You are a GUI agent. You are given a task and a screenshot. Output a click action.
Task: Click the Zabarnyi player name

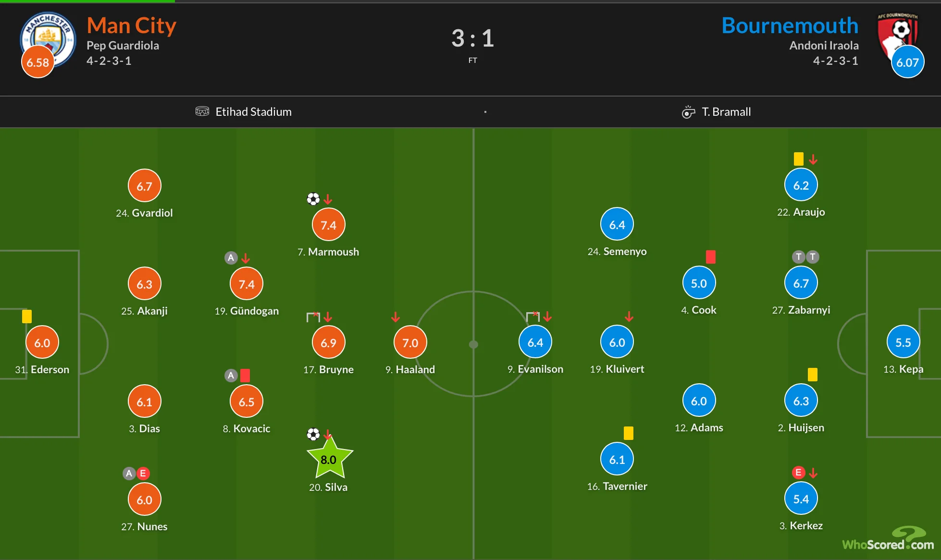click(809, 310)
